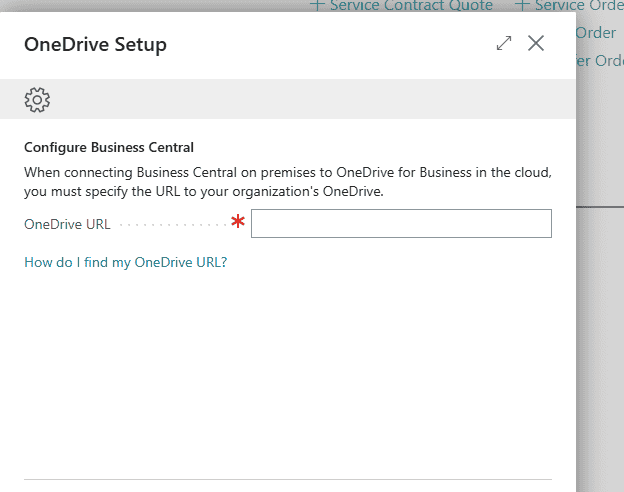
Task: Close the OneDrive Setup dialog
Action: pyautogui.click(x=536, y=43)
